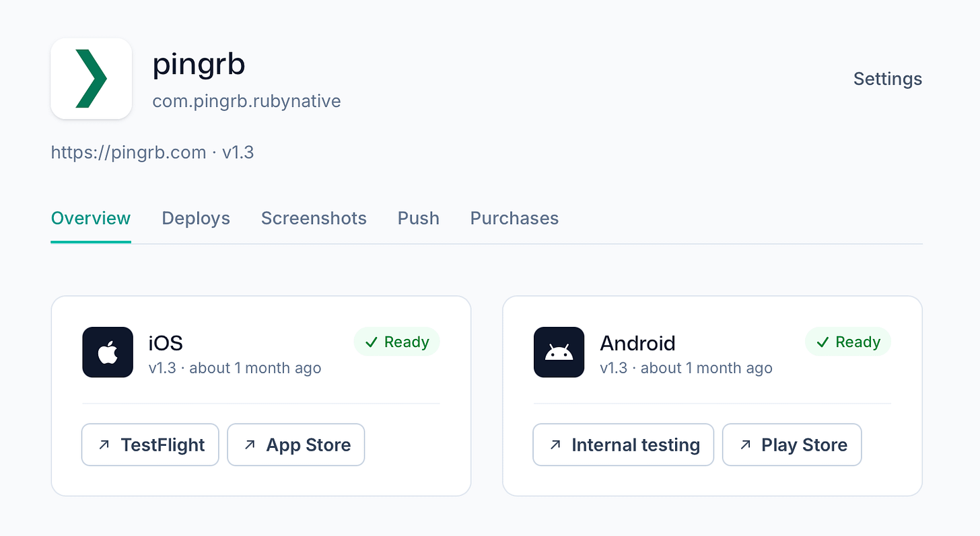This screenshot has height=536, width=980.
Task: Open the Screenshots tab
Action: 314,219
